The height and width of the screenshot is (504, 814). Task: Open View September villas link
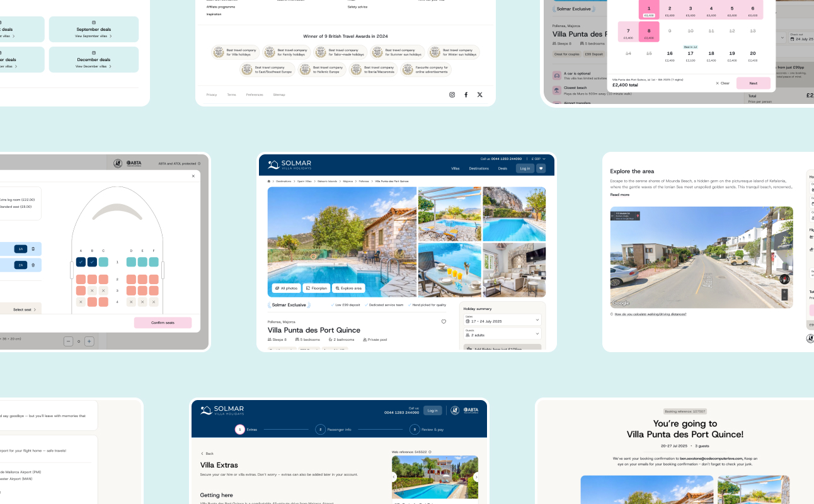94,37
